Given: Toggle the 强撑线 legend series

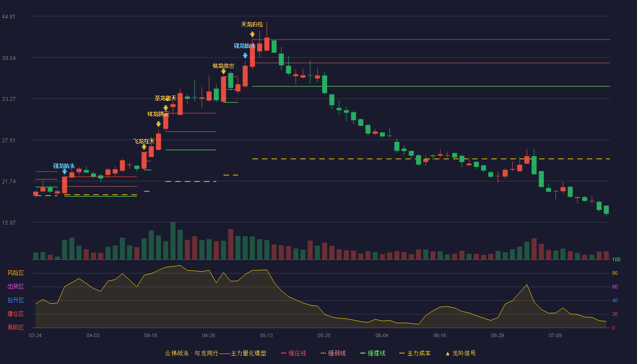Looking at the screenshot, I should click(373, 353).
